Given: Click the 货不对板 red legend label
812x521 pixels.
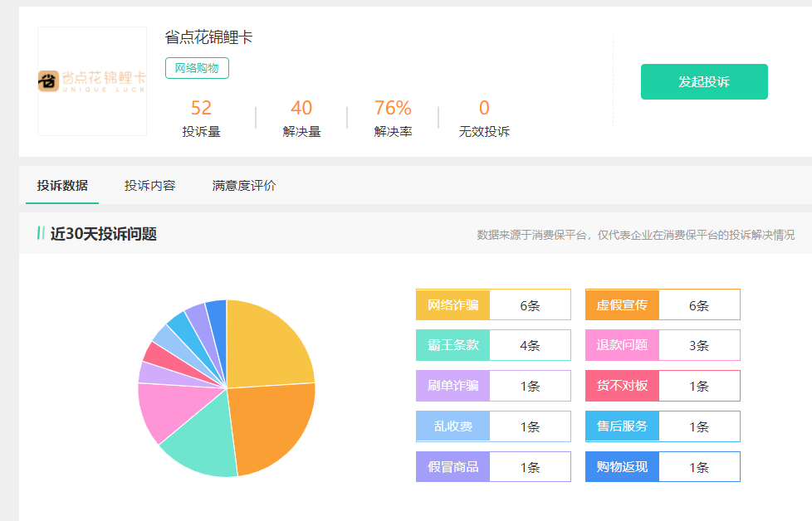Looking at the screenshot, I should (622, 386).
